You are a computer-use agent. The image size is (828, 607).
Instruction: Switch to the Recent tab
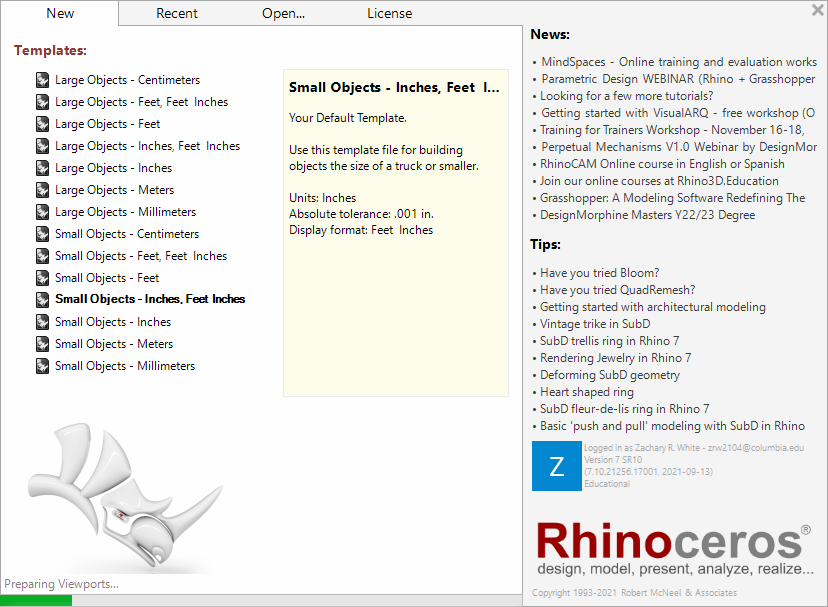pyautogui.click(x=176, y=13)
